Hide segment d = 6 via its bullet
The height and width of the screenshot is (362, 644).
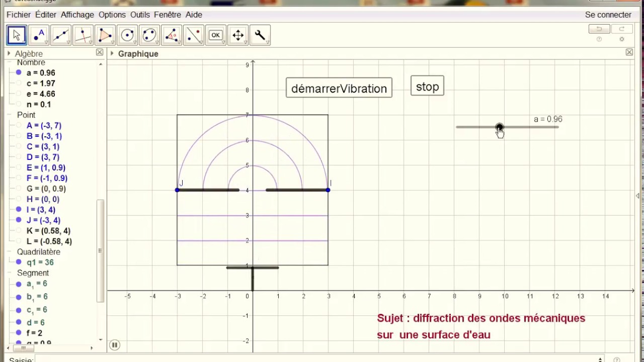(x=19, y=322)
